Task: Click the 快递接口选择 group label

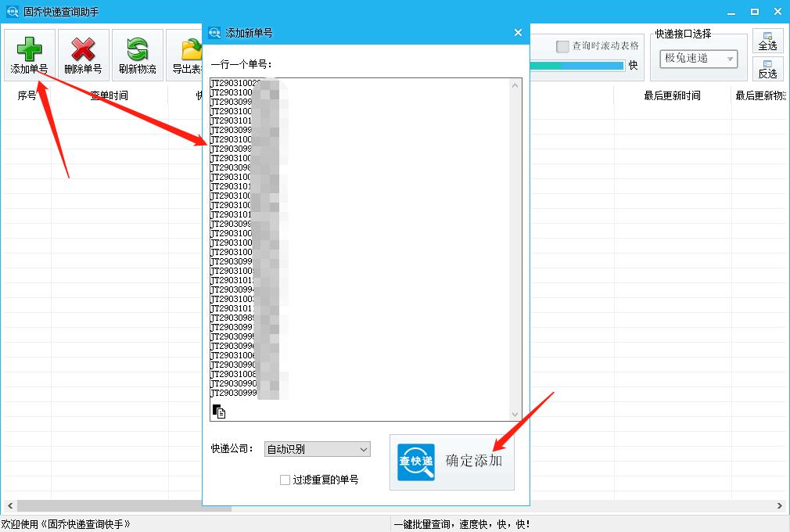Action: (683, 34)
